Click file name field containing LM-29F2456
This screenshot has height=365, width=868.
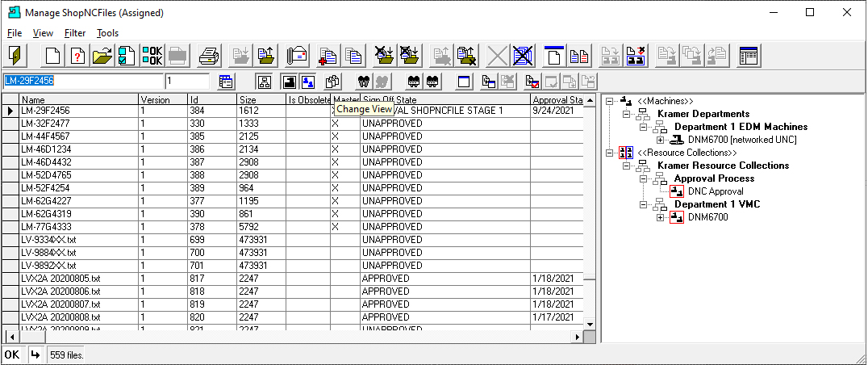pos(83,81)
